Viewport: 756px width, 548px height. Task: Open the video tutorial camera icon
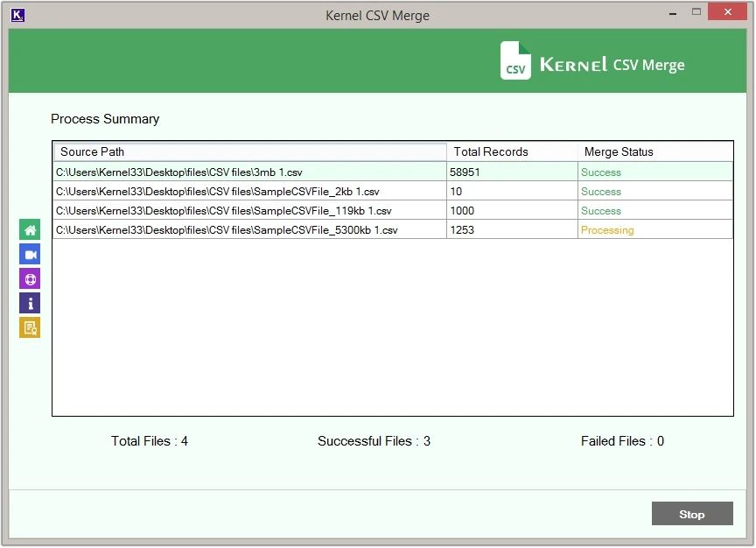click(30, 254)
